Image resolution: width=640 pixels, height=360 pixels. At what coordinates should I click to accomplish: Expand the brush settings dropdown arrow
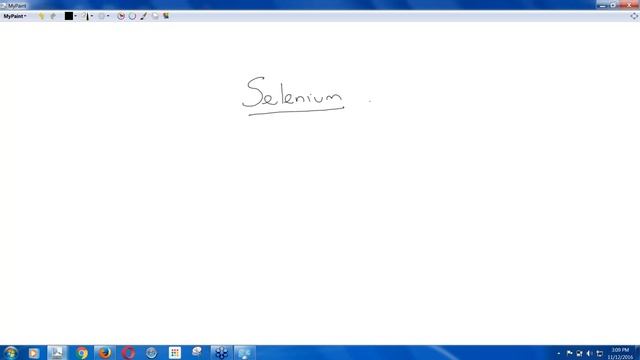(108, 16)
